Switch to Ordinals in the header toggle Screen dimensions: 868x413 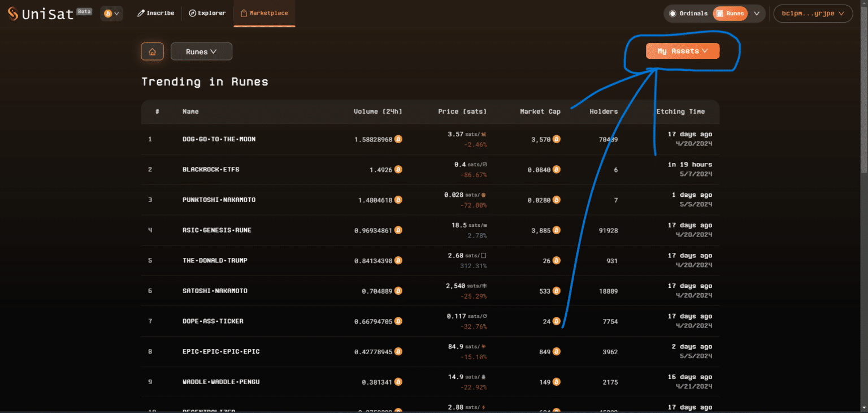(688, 13)
